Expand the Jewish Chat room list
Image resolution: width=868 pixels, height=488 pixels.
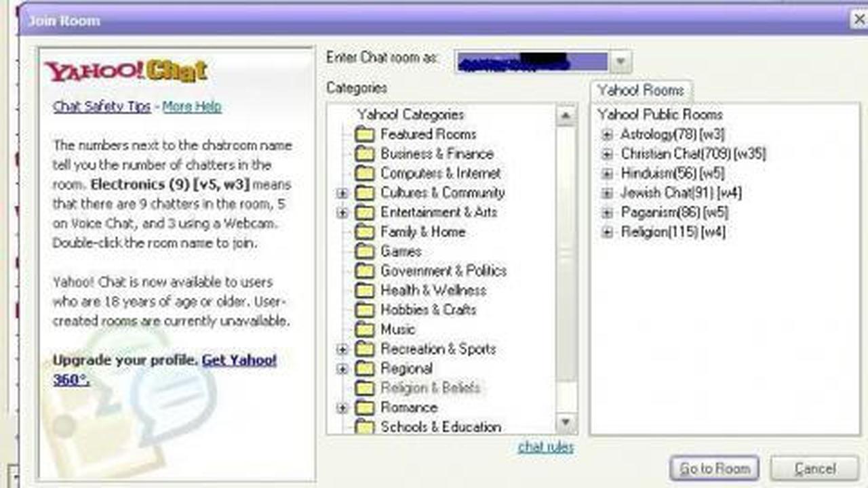pos(607,194)
